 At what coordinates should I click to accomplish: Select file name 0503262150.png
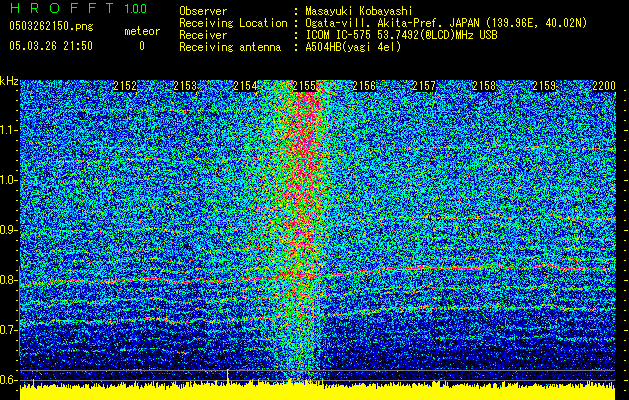tap(51, 26)
